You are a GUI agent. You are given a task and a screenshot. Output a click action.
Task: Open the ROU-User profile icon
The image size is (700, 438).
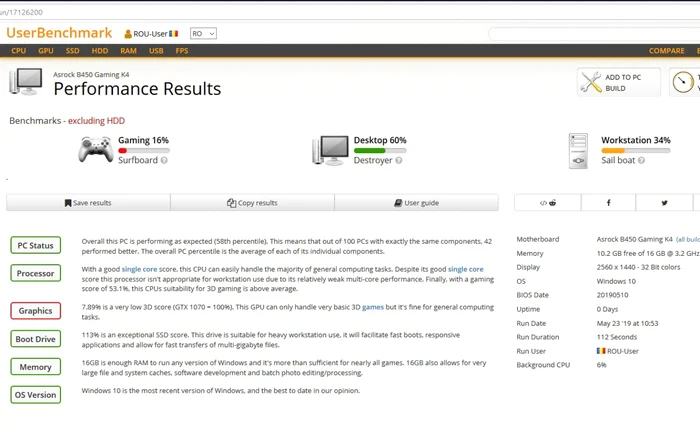(128, 34)
